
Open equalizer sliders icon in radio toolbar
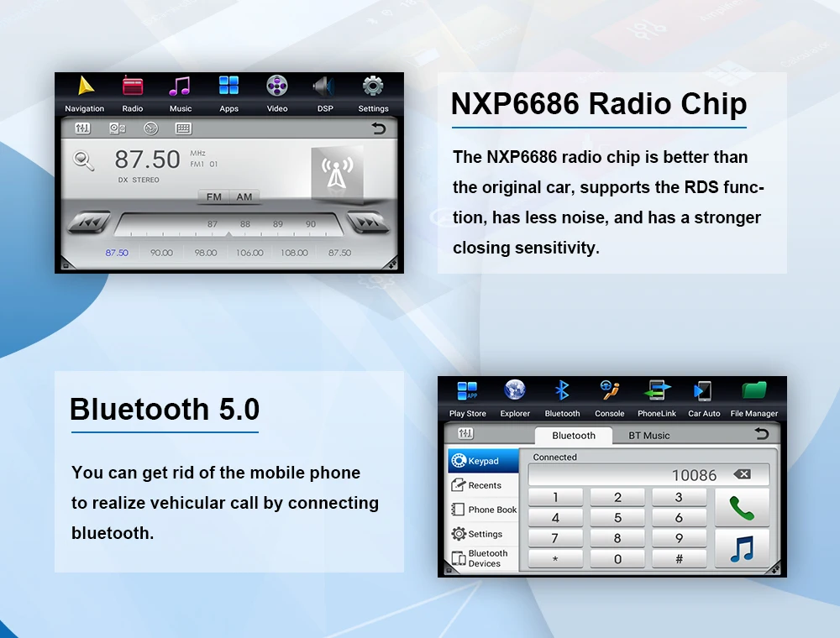coord(82,128)
